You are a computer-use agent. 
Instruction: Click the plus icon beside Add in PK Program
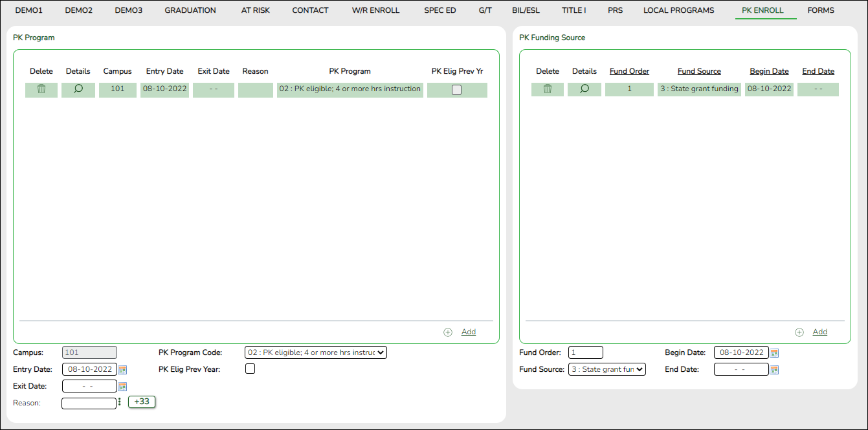(448, 332)
